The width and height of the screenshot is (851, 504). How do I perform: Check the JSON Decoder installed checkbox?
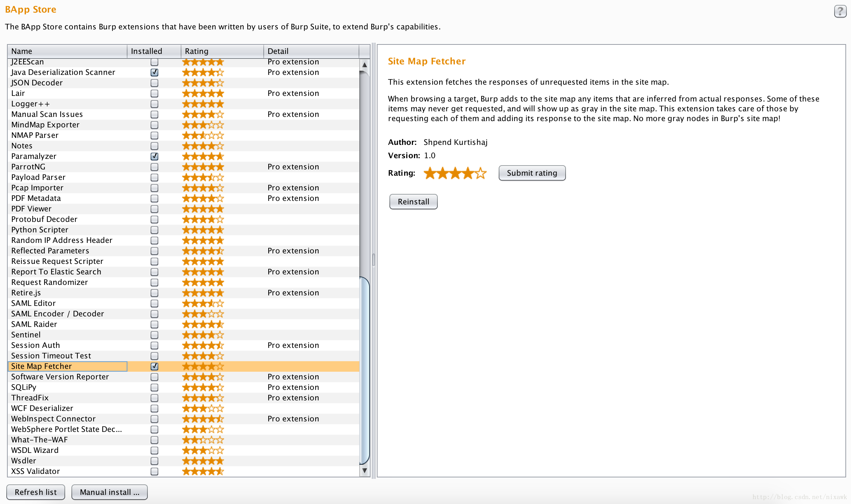154,83
